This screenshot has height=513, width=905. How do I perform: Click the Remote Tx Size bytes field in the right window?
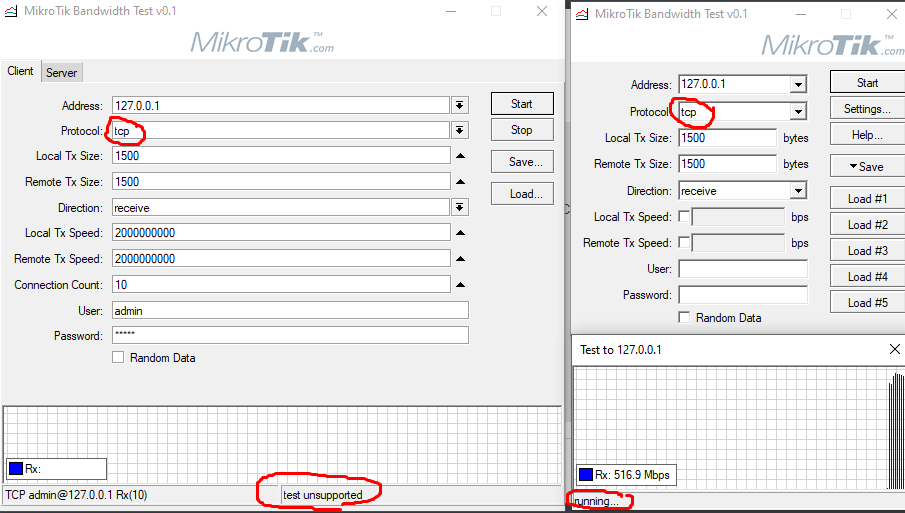pyautogui.click(x=727, y=164)
